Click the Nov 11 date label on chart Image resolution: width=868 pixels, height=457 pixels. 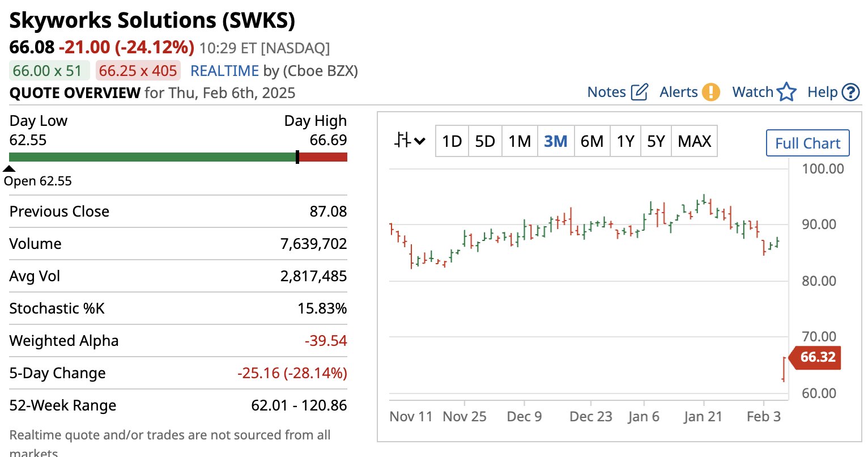tap(411, 417)
